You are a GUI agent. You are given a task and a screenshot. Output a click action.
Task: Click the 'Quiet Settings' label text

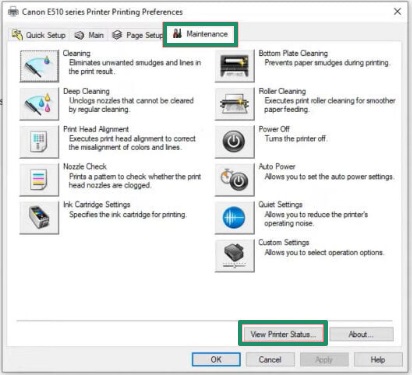click(x=281, y=204)
